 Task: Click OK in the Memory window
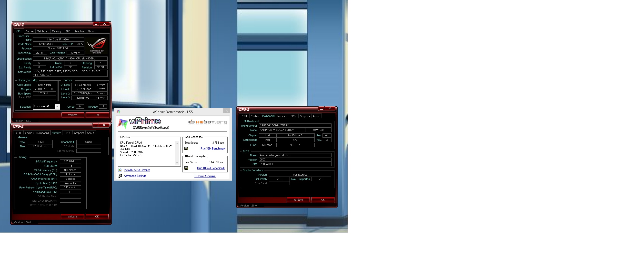(97, 216)
